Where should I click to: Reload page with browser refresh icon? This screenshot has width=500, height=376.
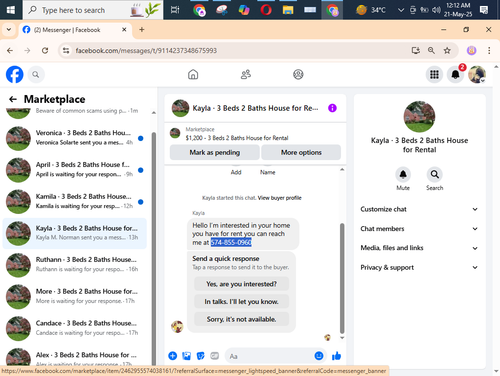pos(45,50)
